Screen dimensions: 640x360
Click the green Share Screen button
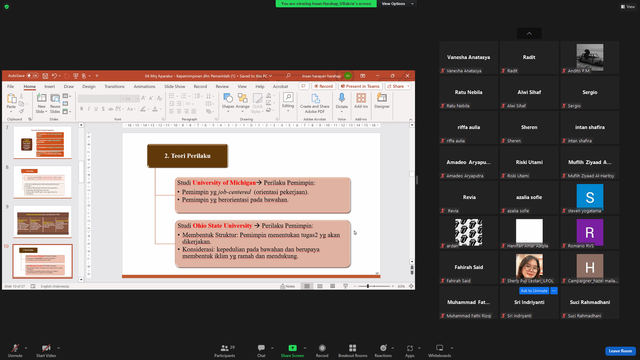pyautogui.click(x=292, y=350)
